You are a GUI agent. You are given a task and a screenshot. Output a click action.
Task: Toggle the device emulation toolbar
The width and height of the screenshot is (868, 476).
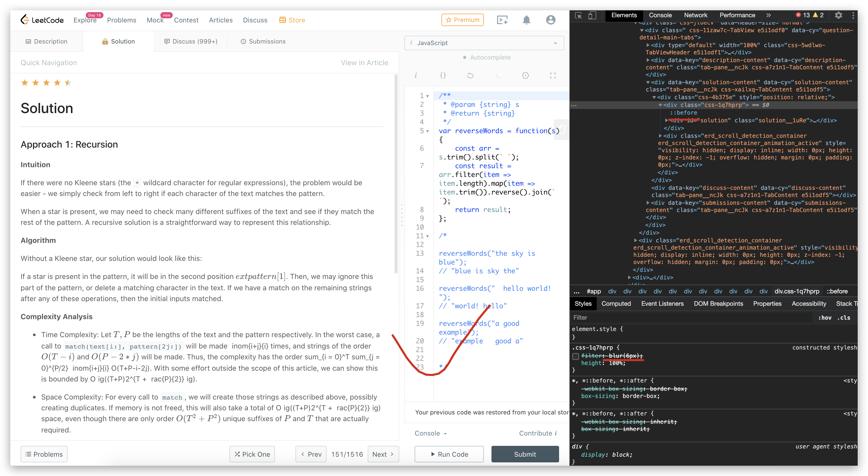point(592,15)
